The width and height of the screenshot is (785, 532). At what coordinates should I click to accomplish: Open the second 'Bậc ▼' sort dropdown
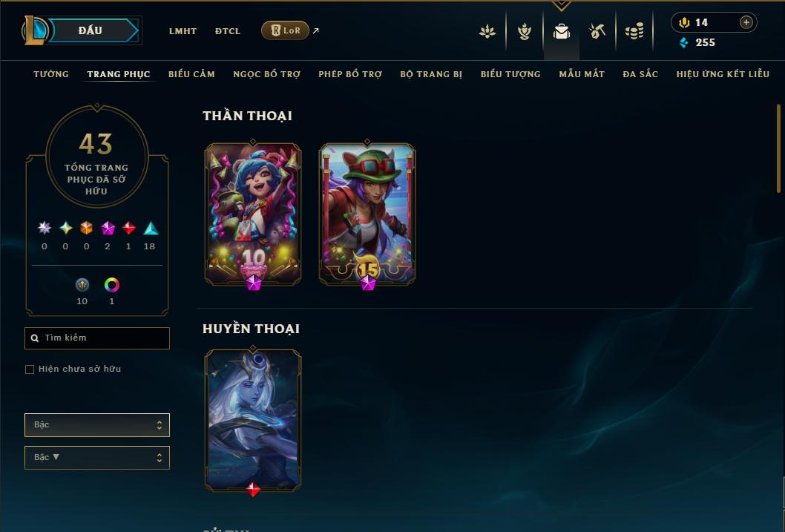97,457
